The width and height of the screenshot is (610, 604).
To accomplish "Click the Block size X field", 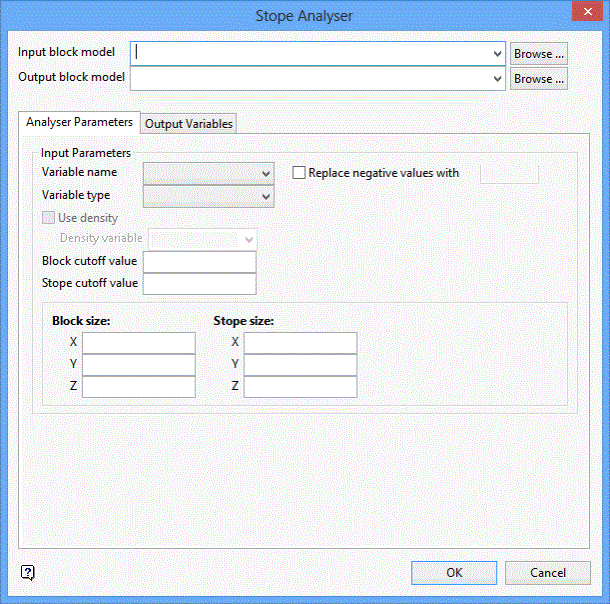I will tap(139, 343).
